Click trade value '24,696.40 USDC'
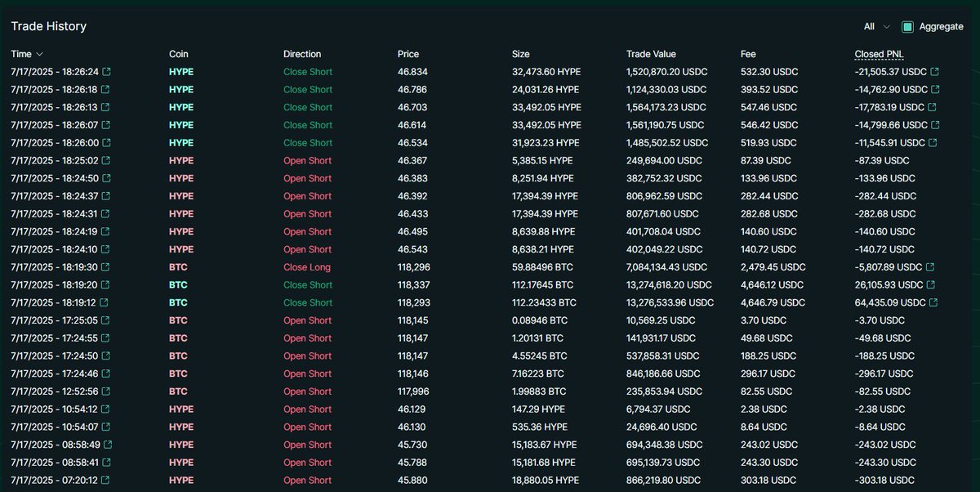Image resolution: width=980 pixels, height=492 pixels. tap(661, 427)
